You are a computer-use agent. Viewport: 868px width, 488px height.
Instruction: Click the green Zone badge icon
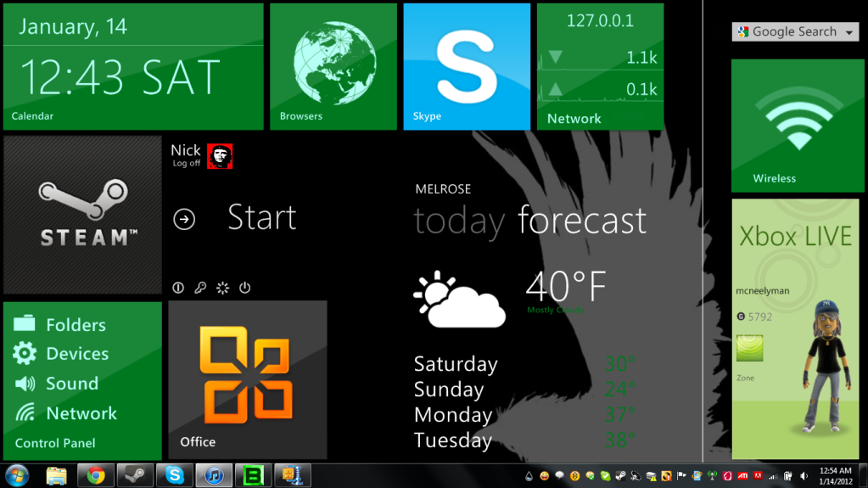[x=749, y=348]
